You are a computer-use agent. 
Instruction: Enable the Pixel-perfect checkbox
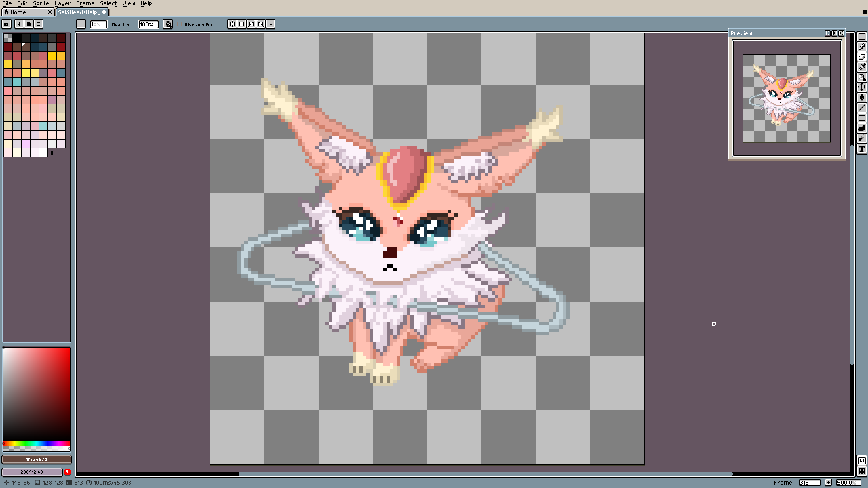coord(179,24)
